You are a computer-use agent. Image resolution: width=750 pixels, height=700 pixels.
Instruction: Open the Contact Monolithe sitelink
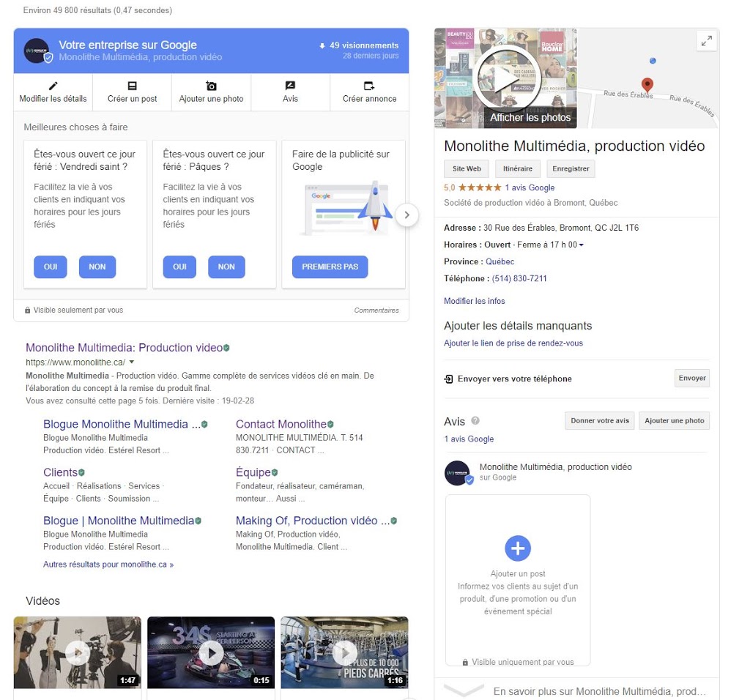tap(281, 424)
